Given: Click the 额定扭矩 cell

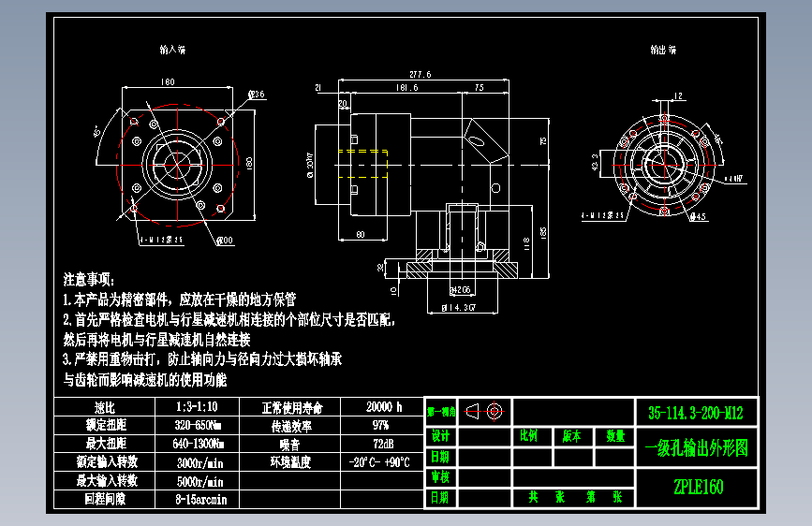Looking at the screenshot, I should pos(106,425).
